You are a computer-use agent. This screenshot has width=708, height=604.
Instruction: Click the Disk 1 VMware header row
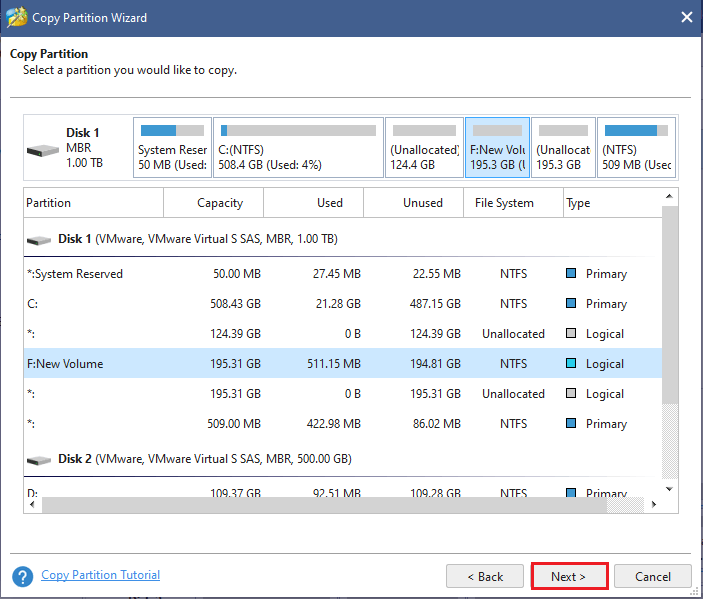343,239
